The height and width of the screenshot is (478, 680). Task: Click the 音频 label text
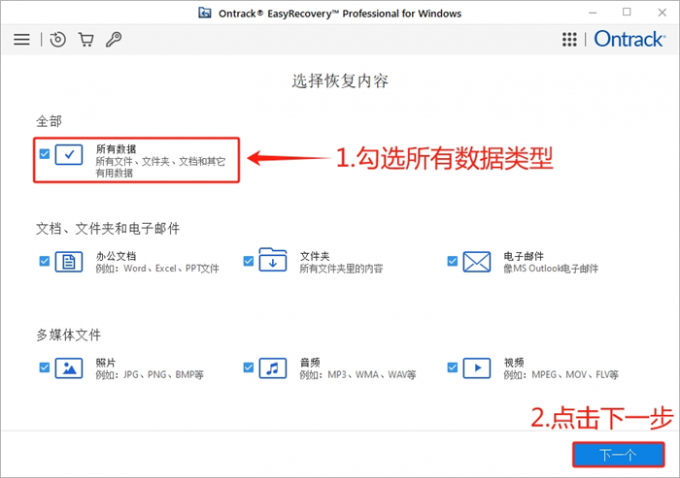(310, 363)
